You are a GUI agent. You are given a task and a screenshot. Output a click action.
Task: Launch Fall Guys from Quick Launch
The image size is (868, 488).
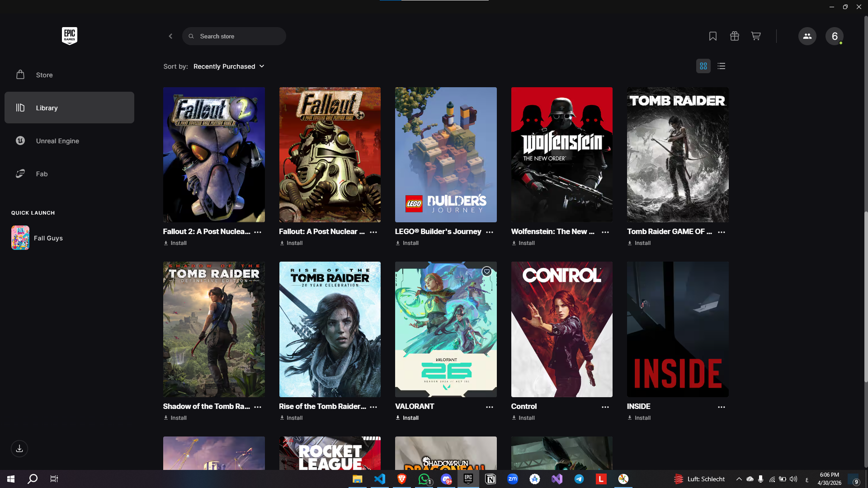[37, 238]
